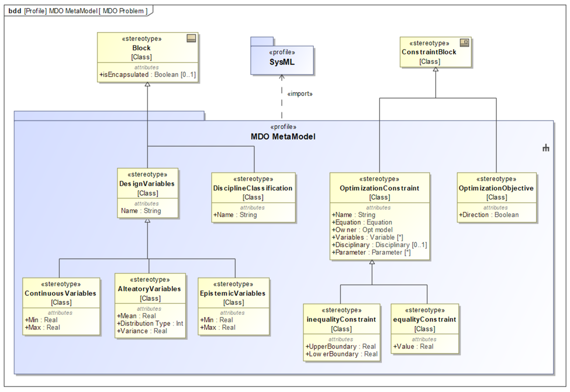Select the +isEncapsulated : Boolean attribute
570x392 pixels.
click(147, 75)
